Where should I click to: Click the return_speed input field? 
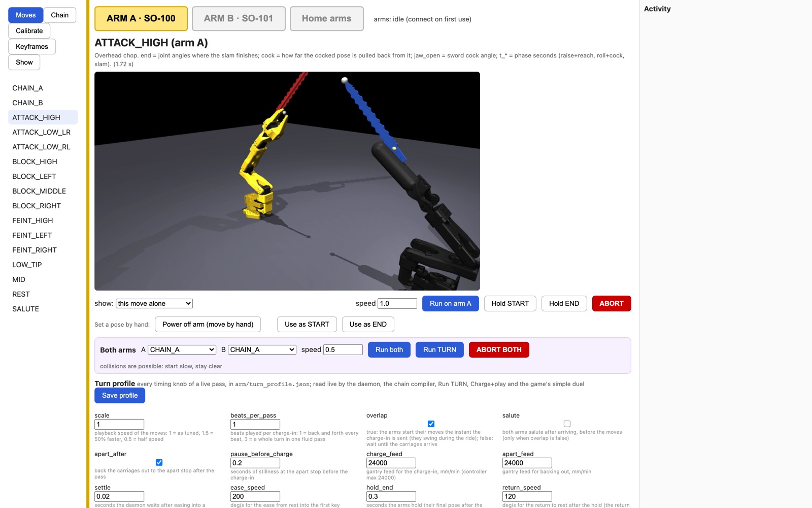527,496
